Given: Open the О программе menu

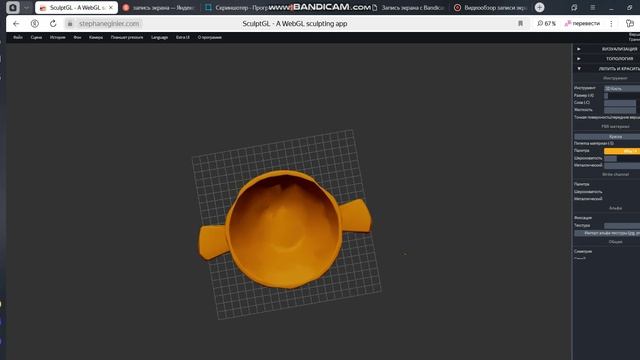Looking at the screenshot, I should point(209,37).
